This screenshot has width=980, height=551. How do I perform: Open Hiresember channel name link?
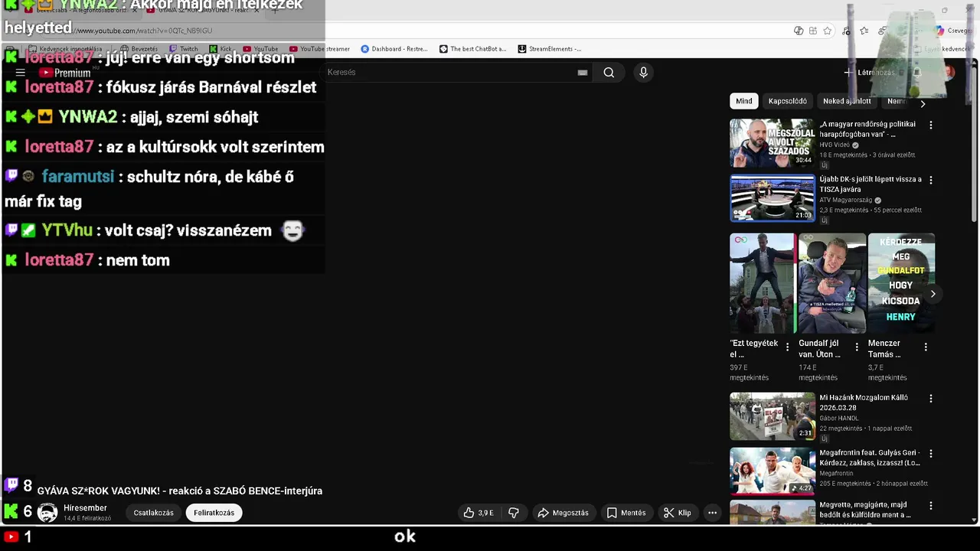coord(85,508)
